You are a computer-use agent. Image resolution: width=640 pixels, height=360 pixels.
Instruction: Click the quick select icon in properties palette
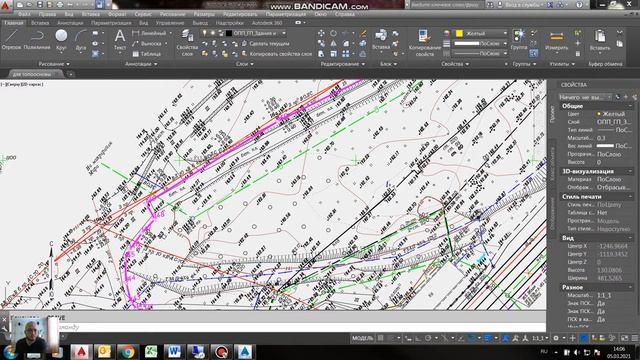[634, 97]
